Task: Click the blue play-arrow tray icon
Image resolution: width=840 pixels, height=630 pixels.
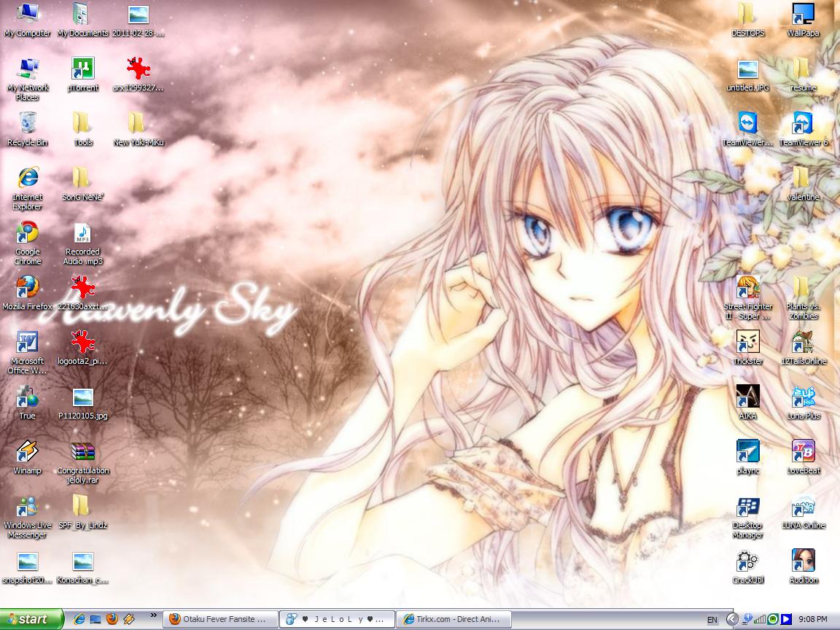Action: click(x=786, y=619)
